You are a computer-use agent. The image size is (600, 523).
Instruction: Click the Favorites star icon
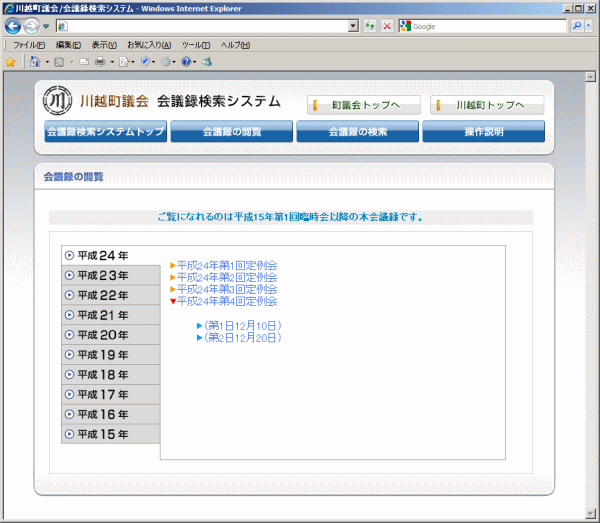[x=10, y=62]
